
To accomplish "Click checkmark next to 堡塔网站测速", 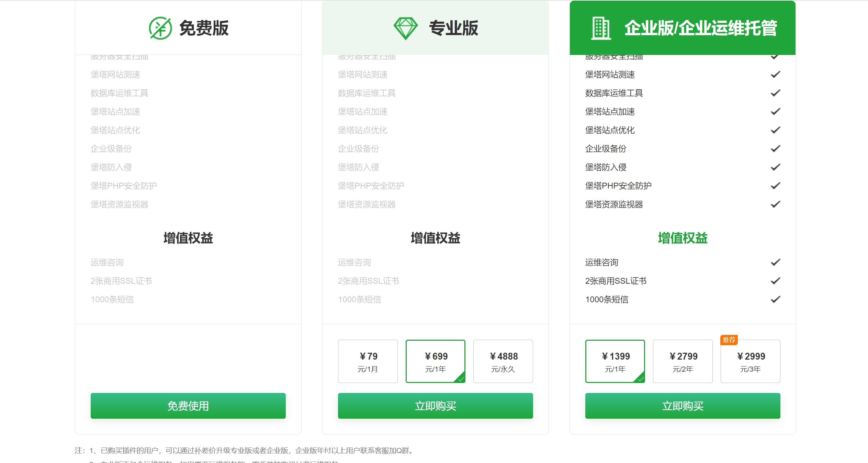I will tap(775, 75).
